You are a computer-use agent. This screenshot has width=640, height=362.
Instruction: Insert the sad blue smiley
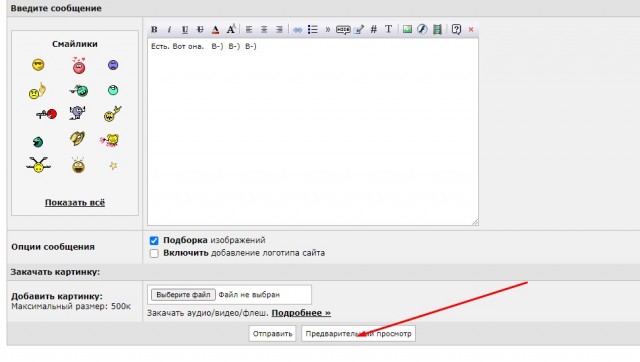point(113,64)
